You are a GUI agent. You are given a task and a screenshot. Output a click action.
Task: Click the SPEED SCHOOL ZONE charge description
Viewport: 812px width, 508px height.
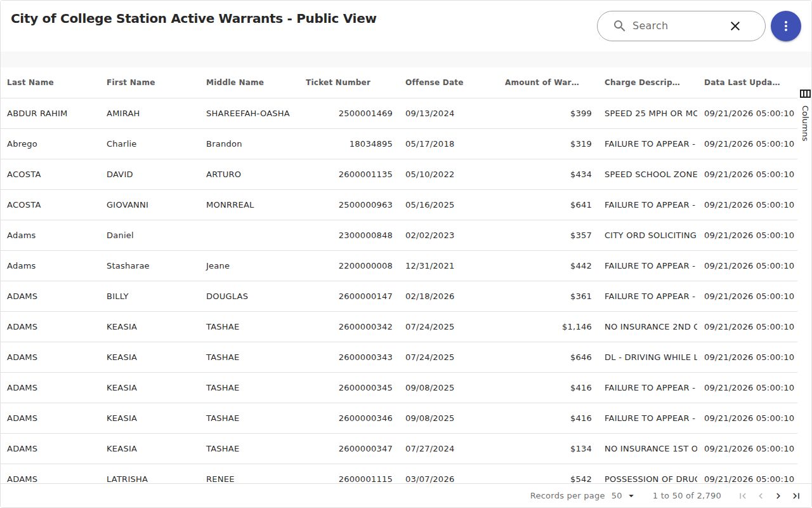coord(651,175)
